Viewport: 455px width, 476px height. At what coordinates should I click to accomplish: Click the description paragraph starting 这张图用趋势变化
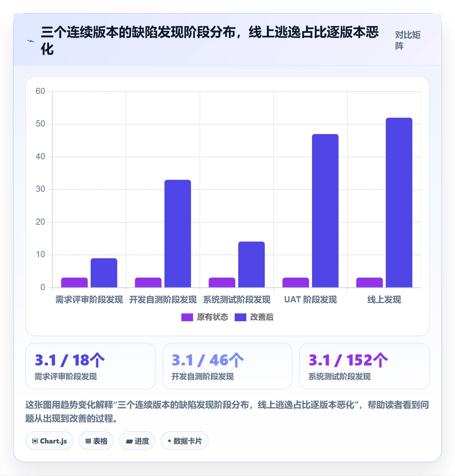click(227, 412)
